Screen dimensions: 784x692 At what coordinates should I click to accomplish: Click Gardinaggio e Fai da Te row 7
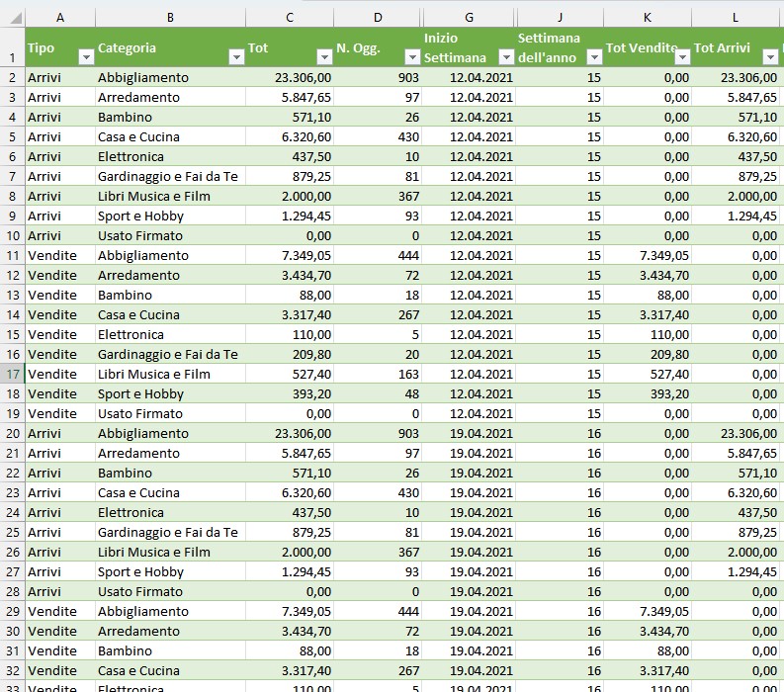point(170,177)
